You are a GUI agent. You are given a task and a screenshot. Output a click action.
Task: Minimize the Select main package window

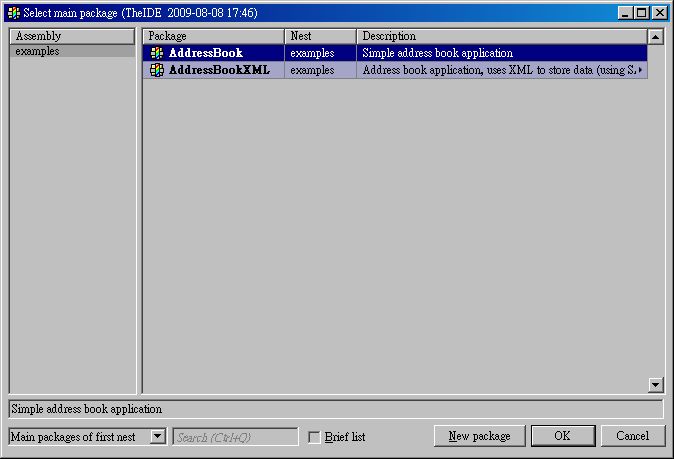(626, 13)
